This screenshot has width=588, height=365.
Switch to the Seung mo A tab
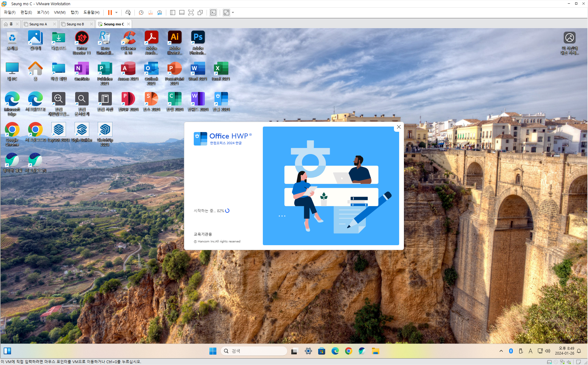tap(38, 24)
